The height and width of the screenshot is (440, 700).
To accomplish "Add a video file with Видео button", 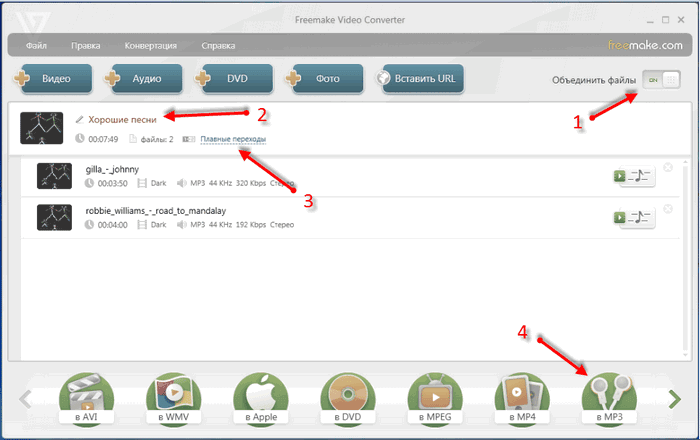I will click(54, 79).
